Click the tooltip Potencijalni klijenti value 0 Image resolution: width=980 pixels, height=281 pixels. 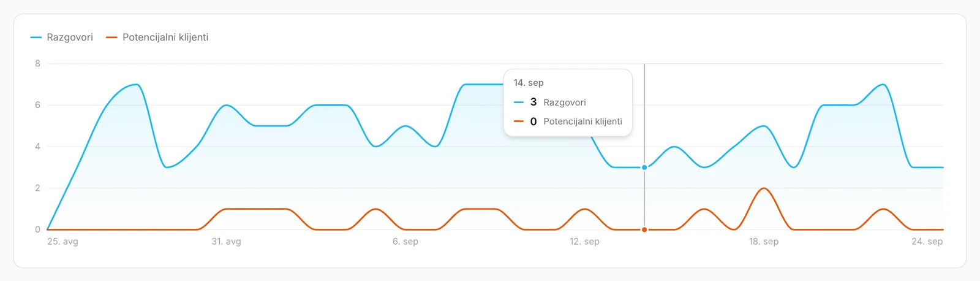(x=533, y=121)
